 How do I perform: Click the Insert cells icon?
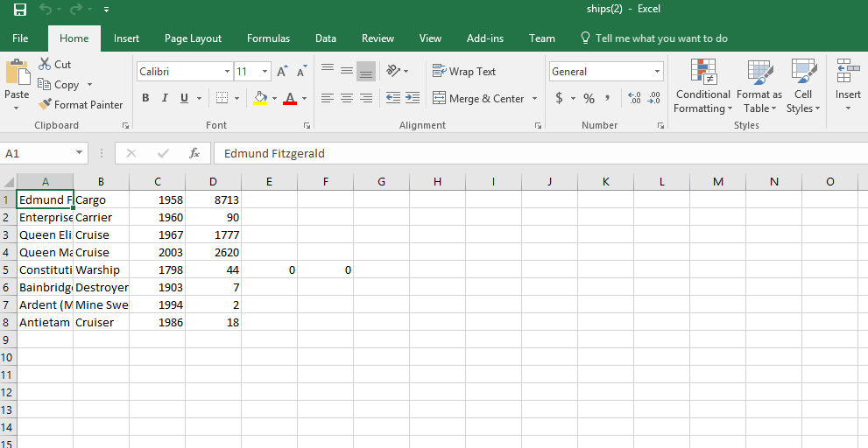(848, 71)
